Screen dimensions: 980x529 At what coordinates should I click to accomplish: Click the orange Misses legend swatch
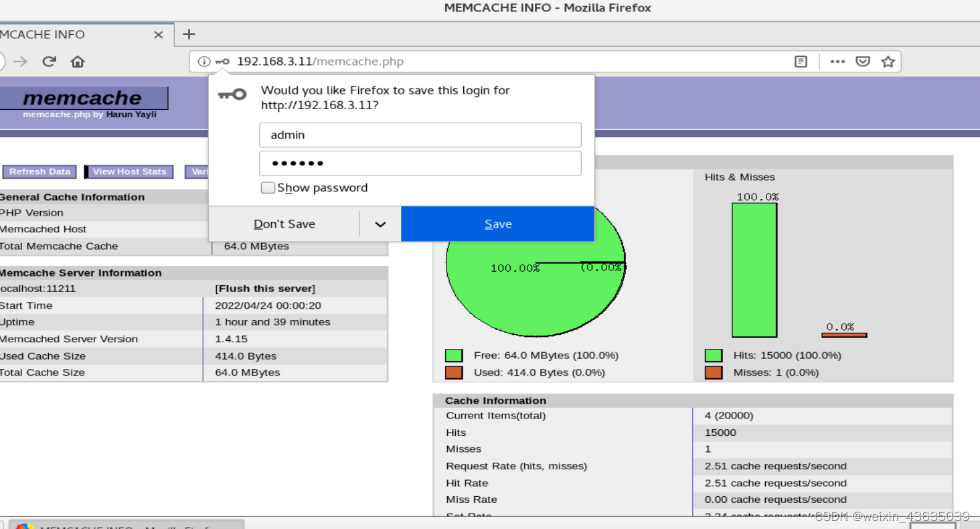coord(714,372)
